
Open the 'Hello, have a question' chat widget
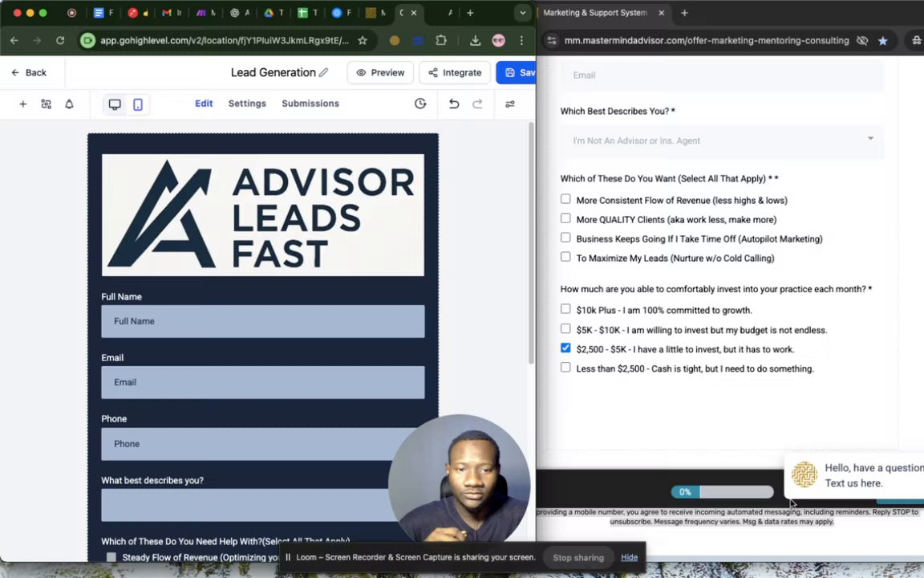(854, 475)
